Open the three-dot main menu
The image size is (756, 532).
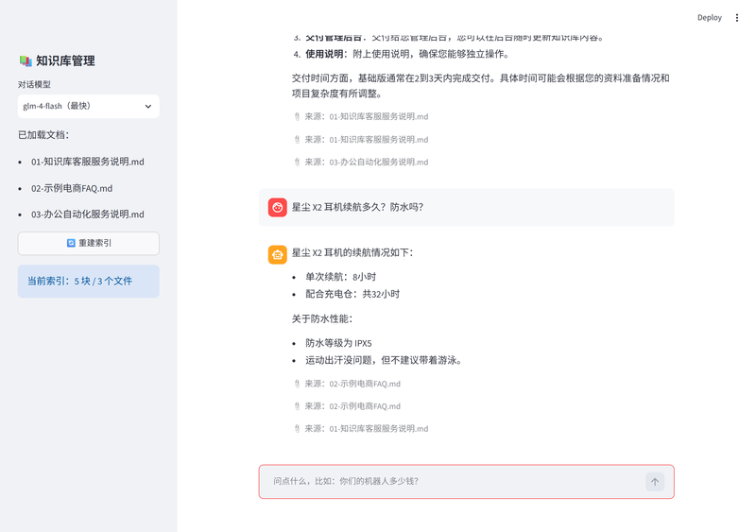[737, 18]
